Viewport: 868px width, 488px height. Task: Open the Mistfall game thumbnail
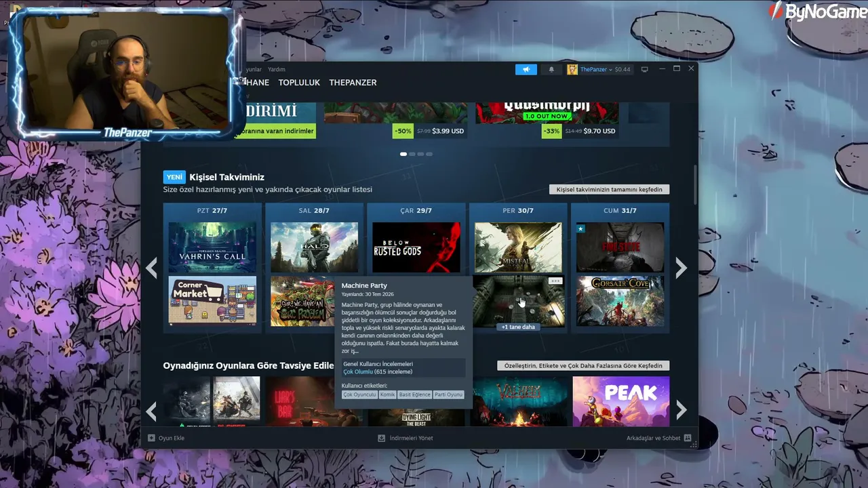pos(518,247)
